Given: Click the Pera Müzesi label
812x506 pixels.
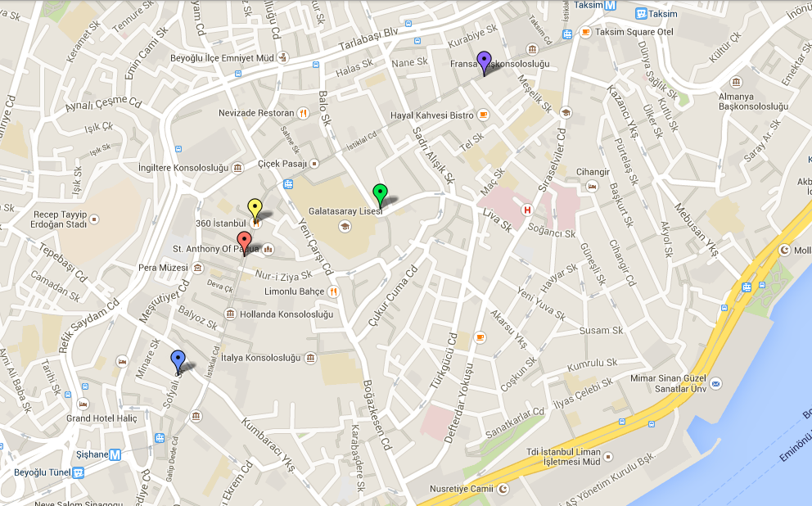Looking at the screenshot, I should point(163,268).
